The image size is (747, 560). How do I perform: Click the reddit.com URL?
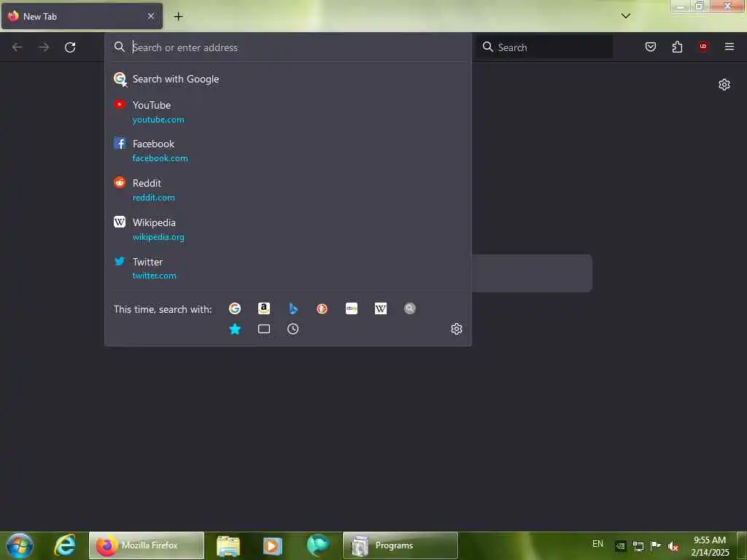(x=153, y=198)
